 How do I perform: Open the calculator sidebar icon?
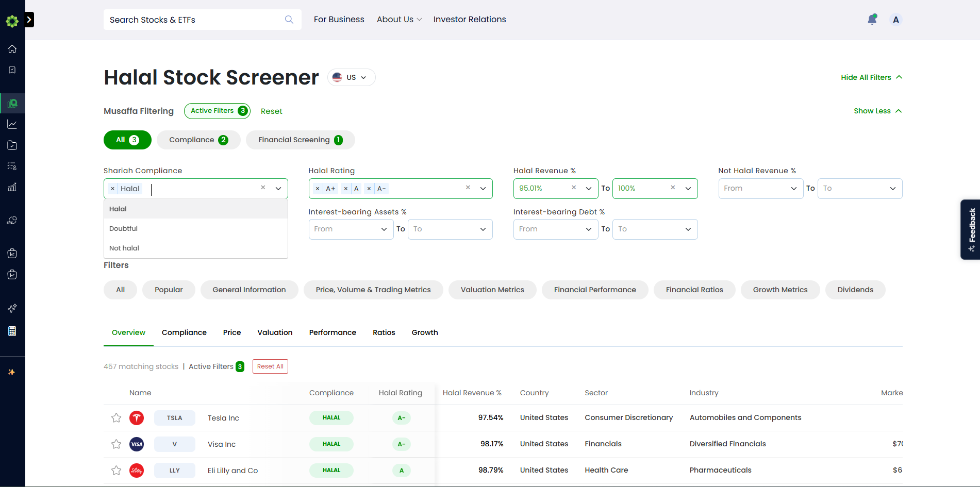coord(12,331)
